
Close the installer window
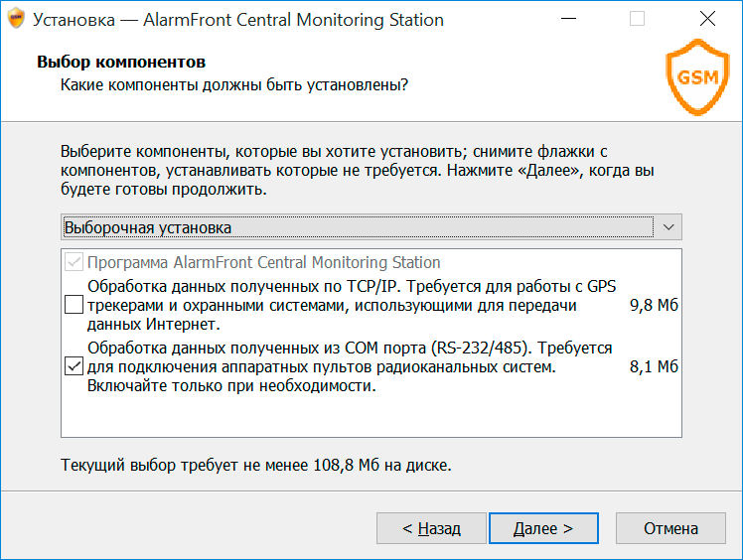707,19
